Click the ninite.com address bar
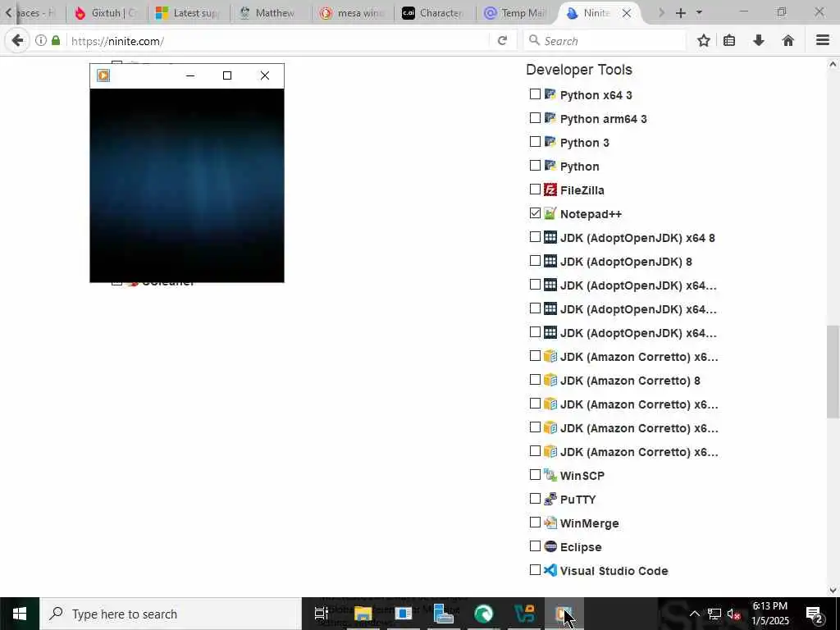Image resolution: width=840 pixels, height=630 pixels. pos(279,41)
